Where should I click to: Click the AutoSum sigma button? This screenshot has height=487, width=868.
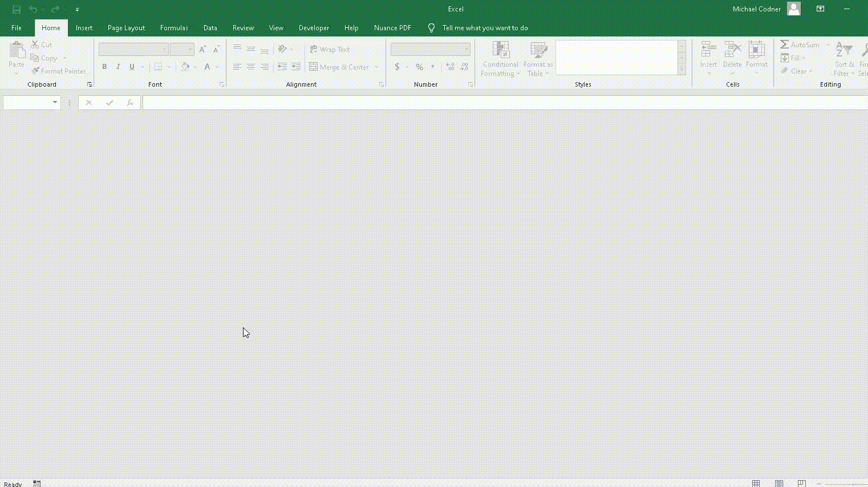pyautogui.click(x=800, y=44)
